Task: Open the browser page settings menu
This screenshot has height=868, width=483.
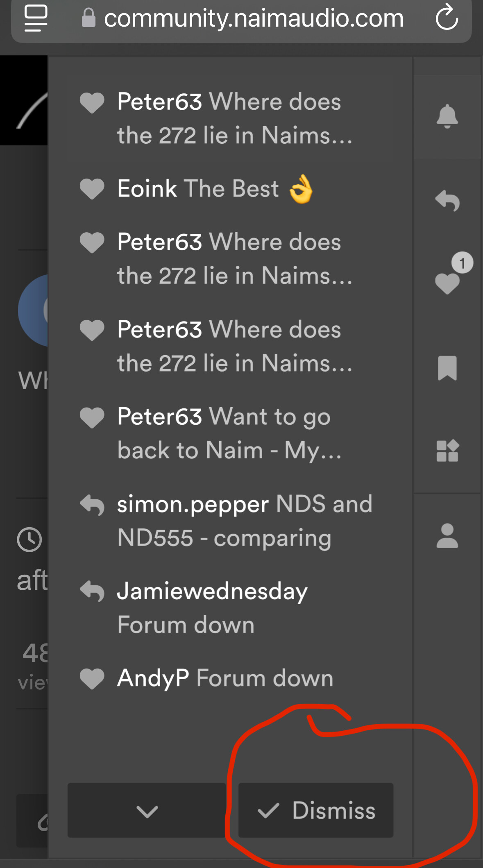Action: click(36, 18)
